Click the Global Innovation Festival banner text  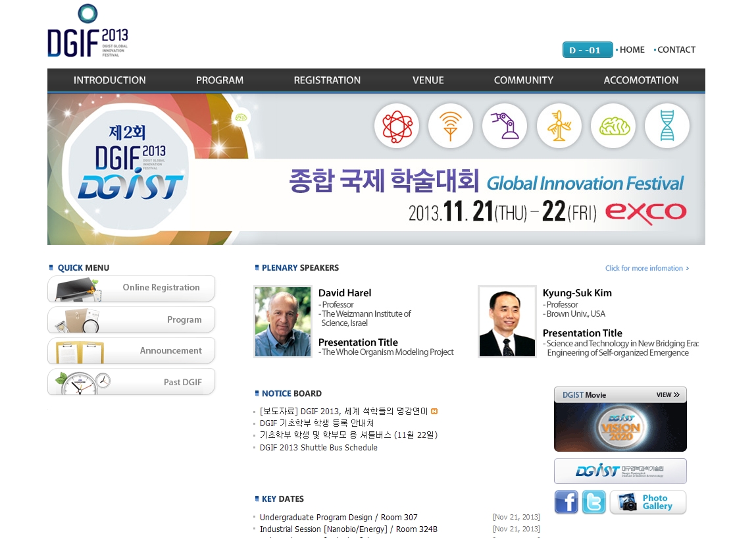(x=585, y=183)
